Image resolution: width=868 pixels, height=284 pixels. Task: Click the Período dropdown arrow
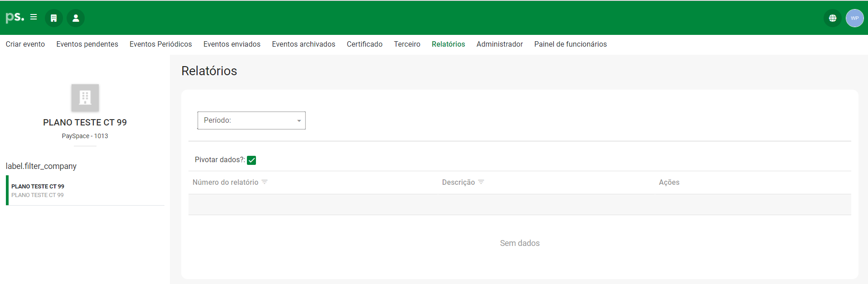pyautogui.click(x=299, y=121)
